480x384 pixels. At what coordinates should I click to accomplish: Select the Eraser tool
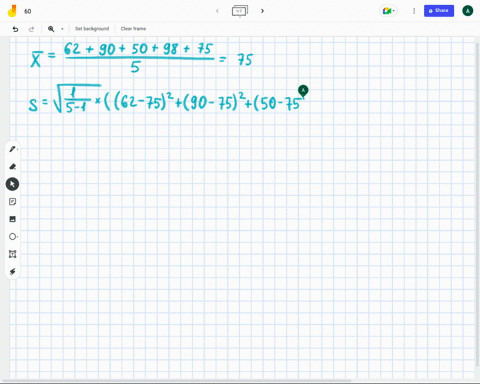(x=13, y=166)
